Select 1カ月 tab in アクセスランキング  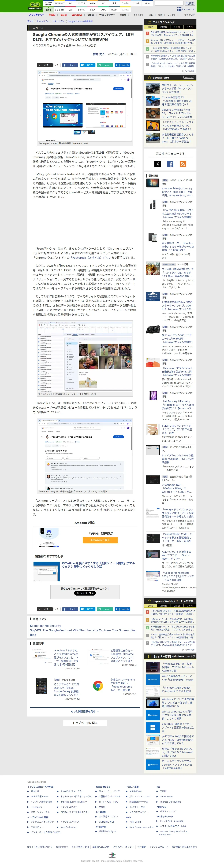[190, 27]
